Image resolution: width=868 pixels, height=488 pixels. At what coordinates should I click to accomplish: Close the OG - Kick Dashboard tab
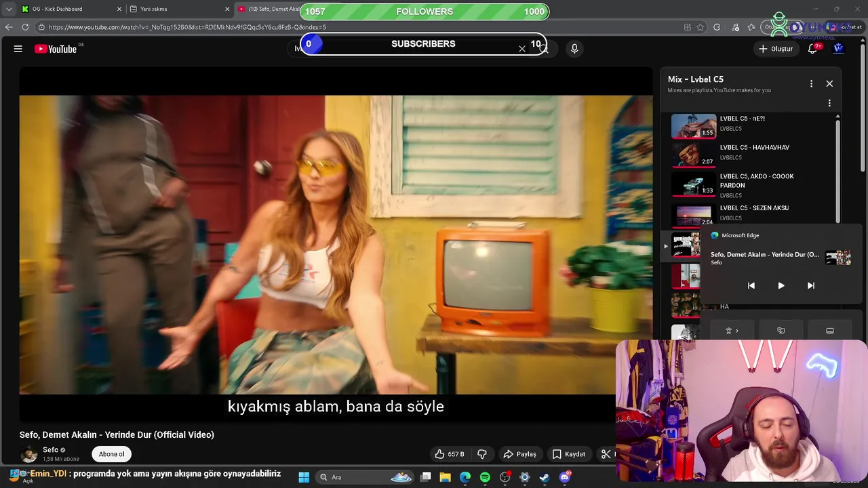coord(119,9)
